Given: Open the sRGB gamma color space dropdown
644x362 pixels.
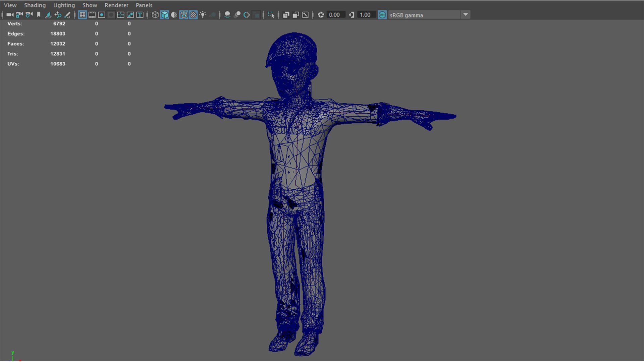Looking at the screenshot, I should point(429,15).
